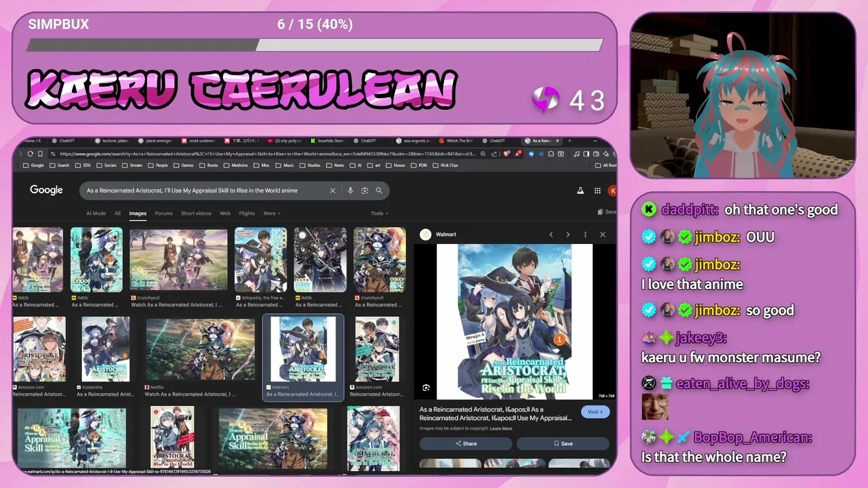This screenshot has height=488, width=868.
Task: Search this image with the Lens icon
Action: [x=426, y=388]
